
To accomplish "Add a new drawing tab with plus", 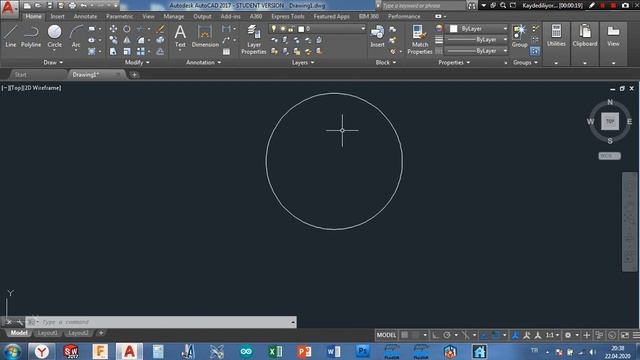I will click(134, 75).
